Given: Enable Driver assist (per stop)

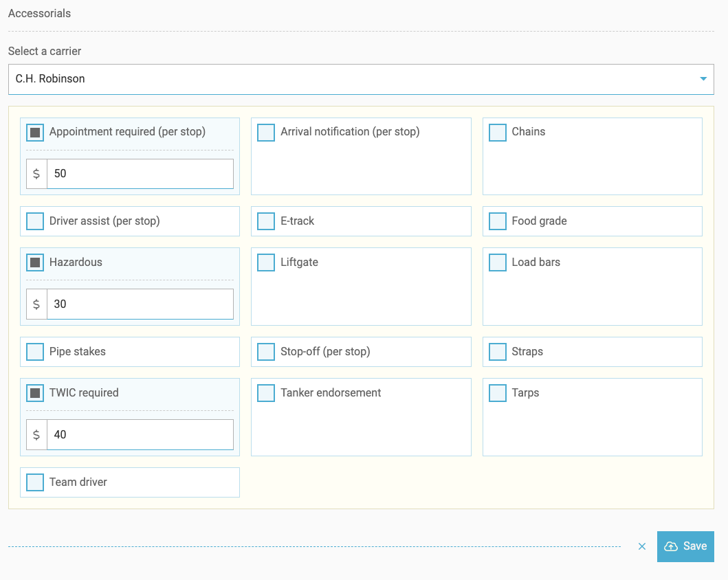Looking at the screenshot, I should [35, 222].
